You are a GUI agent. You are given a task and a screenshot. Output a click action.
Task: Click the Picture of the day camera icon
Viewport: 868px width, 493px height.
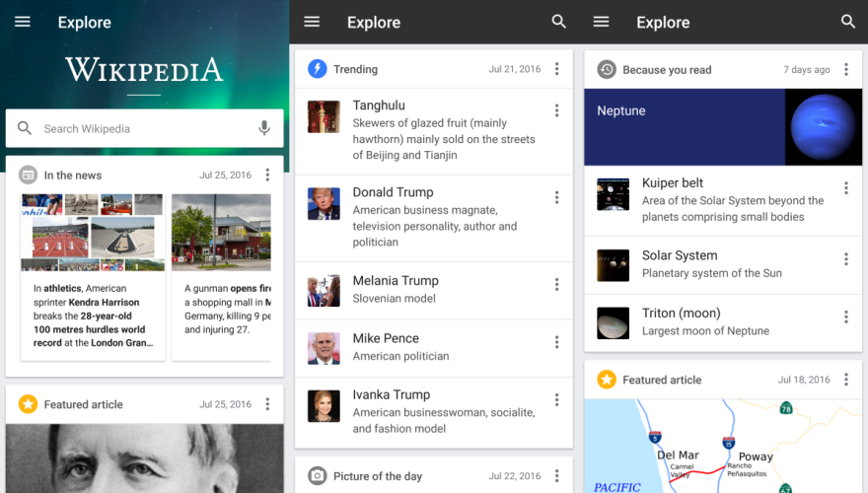[318, 475]
